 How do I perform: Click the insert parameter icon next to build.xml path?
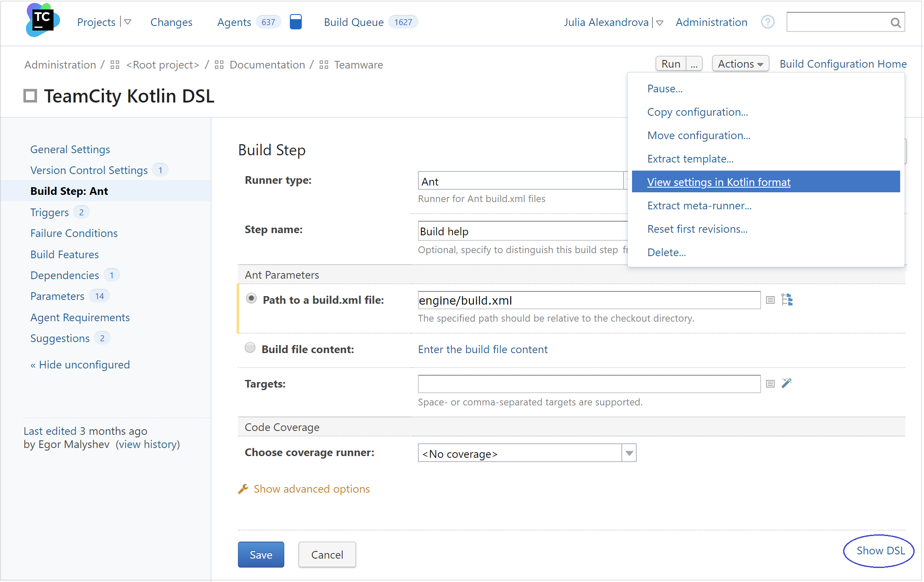click(x=770, y=300)
